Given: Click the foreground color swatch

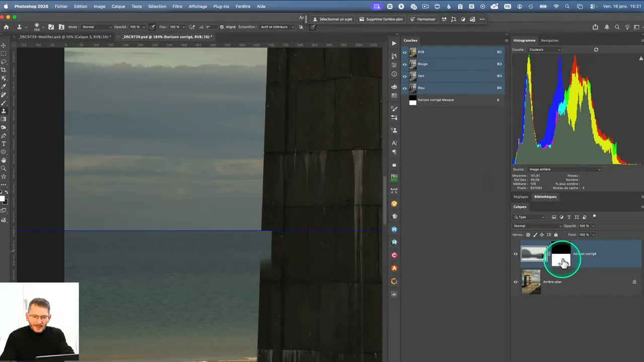Looking at the screenshot, I should (x=3, y=198).
